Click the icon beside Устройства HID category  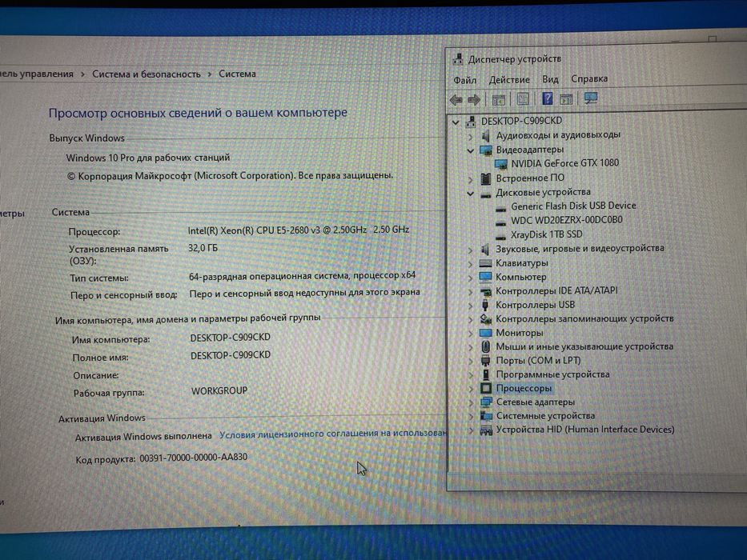tap(486, 430)
